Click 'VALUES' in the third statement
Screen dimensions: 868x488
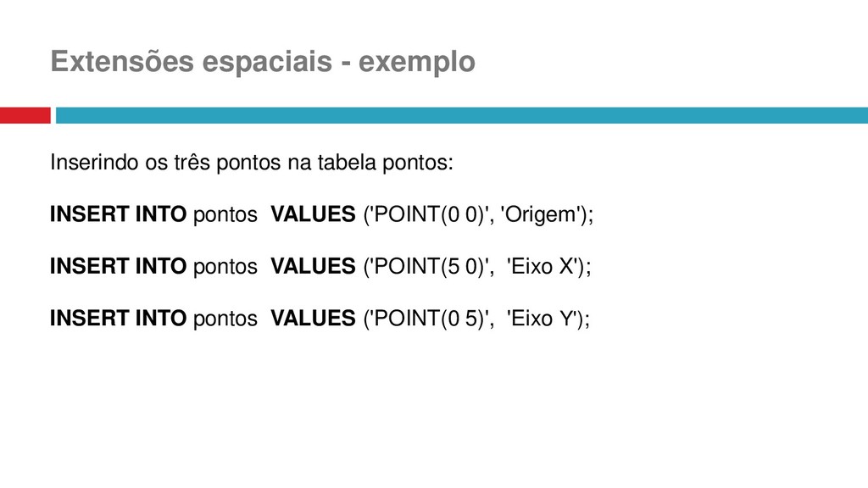[313, 319]
